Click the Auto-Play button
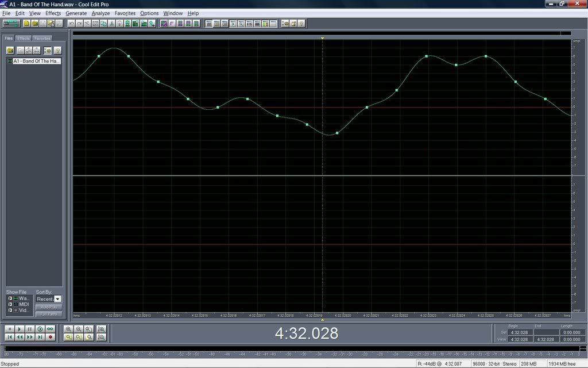 [48, 307]
